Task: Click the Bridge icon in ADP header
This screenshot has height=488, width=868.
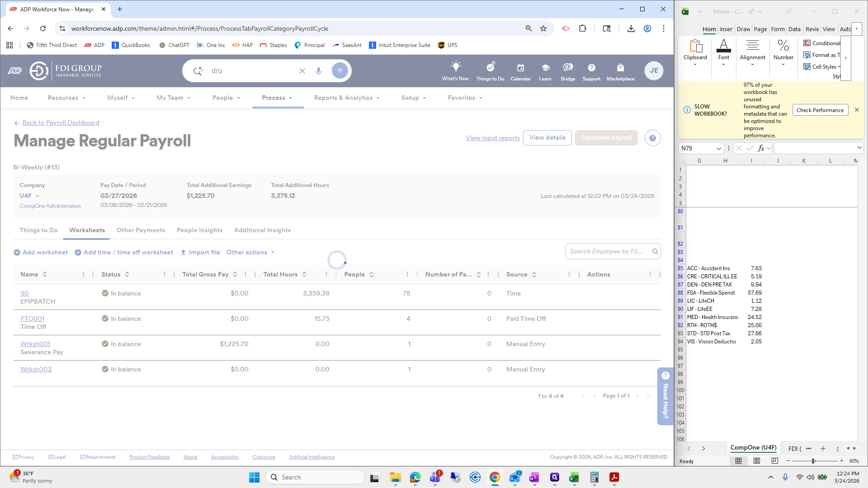Action: tap(568, 68)
